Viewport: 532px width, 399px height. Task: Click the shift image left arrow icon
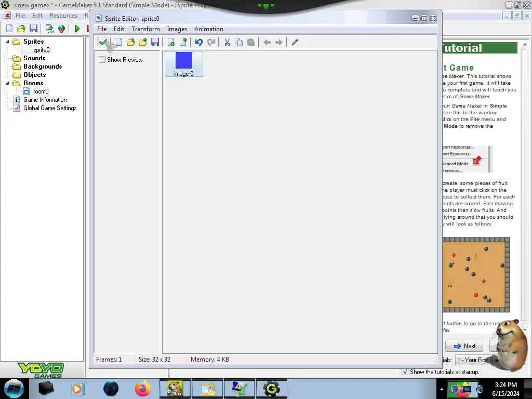[x=267, y=42]
